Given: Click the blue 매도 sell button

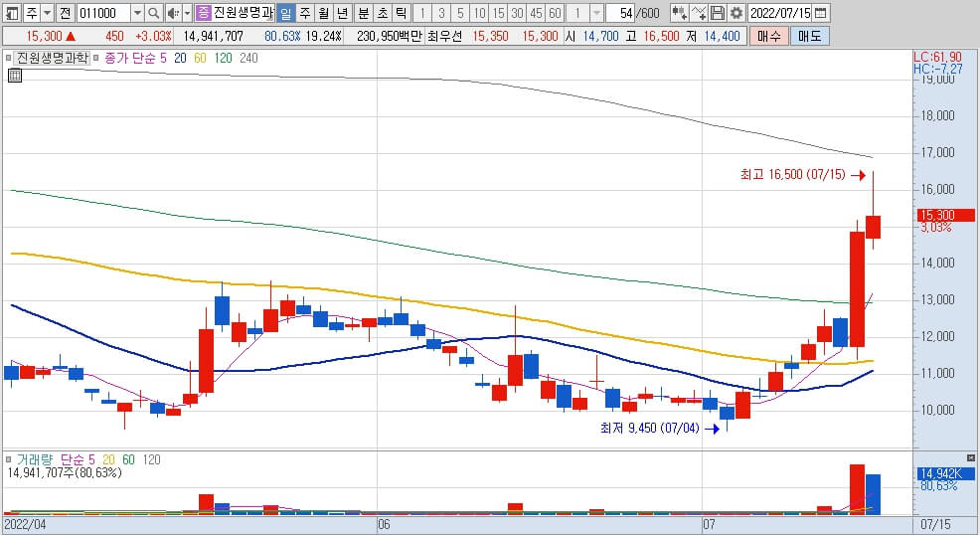Looking at the screenshot, I should click(809, 36).
